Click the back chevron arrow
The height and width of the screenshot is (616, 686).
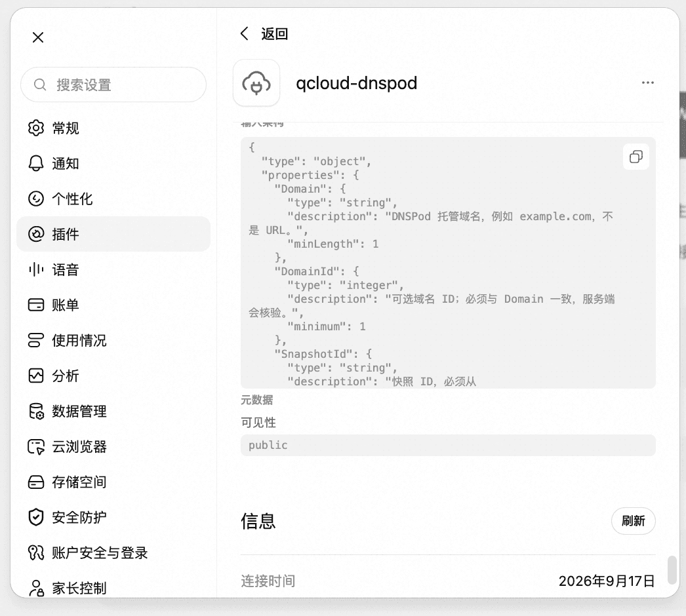(x=245, y=33)
